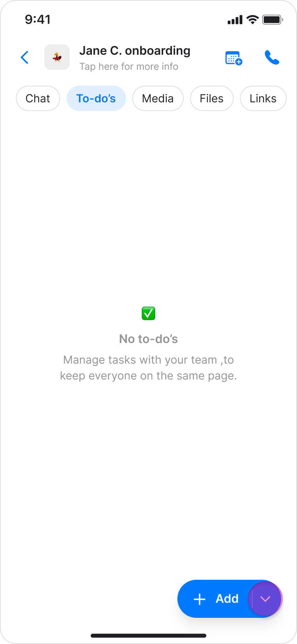This screenshot has height=644, width=297.
Task: Tap the home indicator bar
Action: pyautogui.click(x=148, y=636)
